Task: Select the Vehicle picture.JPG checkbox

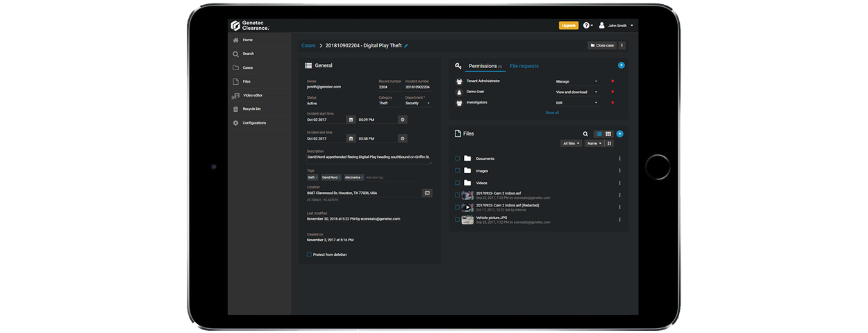Action: click(x=458, y=219)
